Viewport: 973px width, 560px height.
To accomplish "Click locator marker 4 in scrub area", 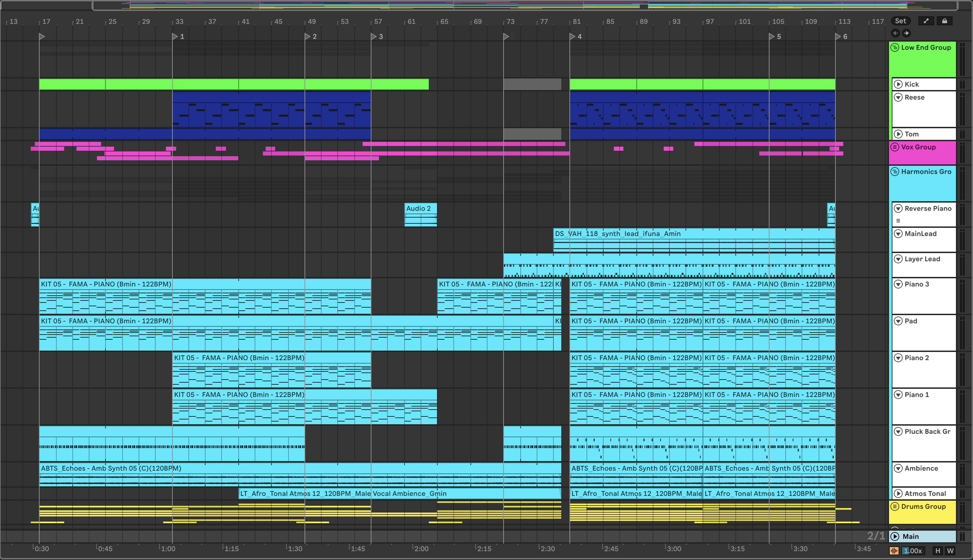I will tap(573, 36).
